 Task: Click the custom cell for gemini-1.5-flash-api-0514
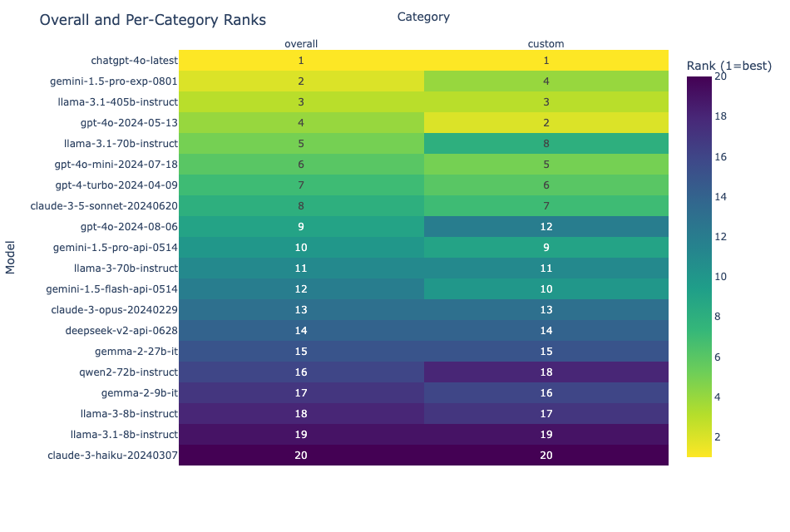click(x=546, y=289)
